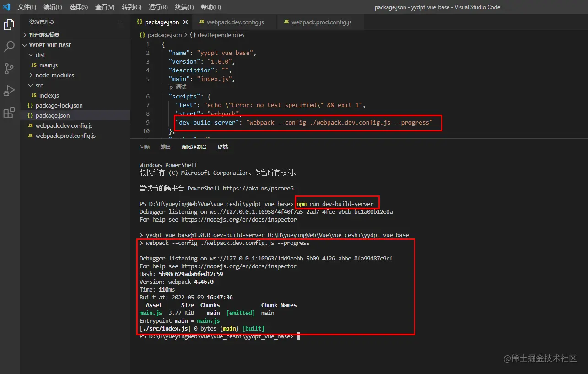Click the green [emitted] label in the terminal

(241, 313)
